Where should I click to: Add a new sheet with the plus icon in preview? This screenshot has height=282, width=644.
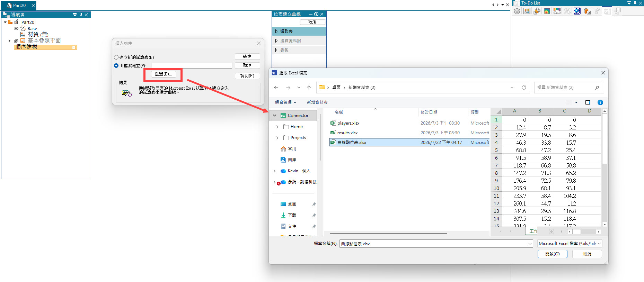pyautogui.click(x=552, y=231)
